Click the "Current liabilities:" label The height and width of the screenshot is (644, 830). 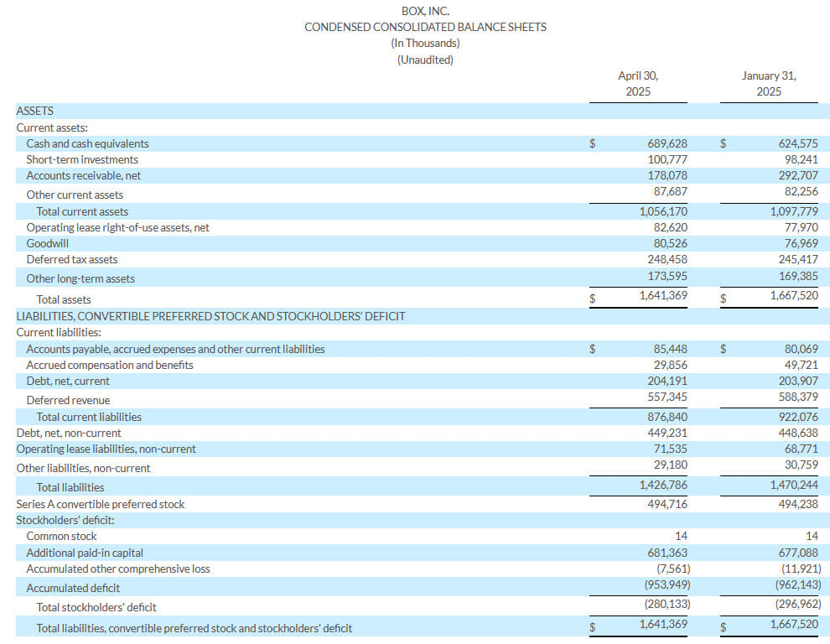pos(59,332)
